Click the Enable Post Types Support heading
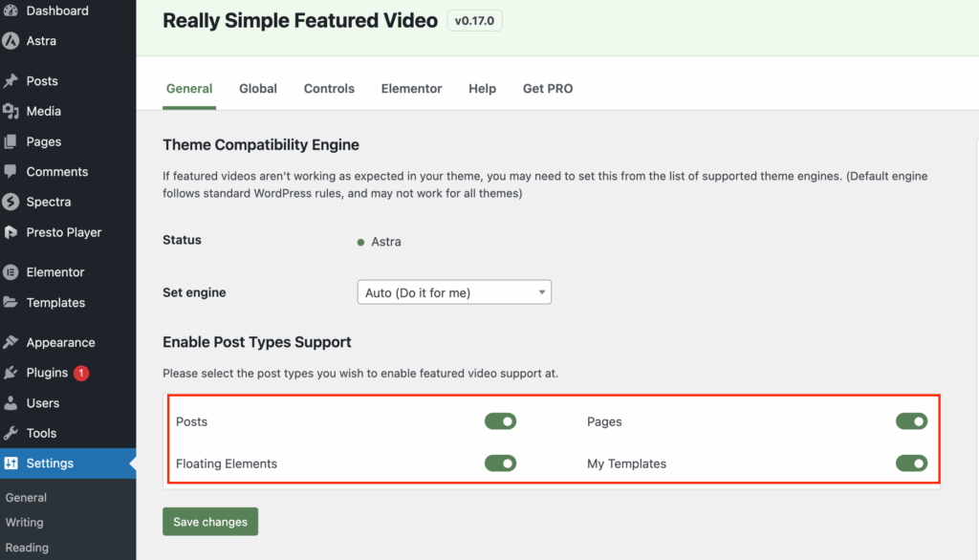This screenshot has height=560, width=979. click(256, 342)
